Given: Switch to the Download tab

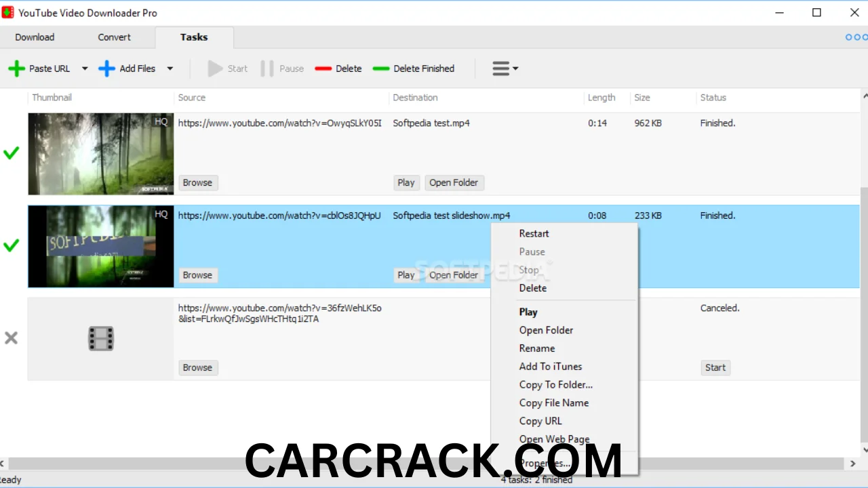Looking at the screenshot, I should point(35,37).
